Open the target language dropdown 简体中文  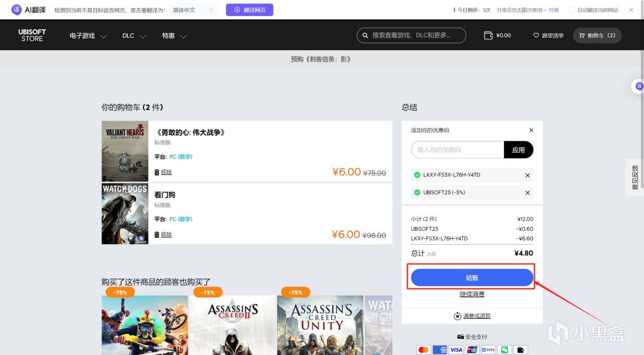(193, 10)
